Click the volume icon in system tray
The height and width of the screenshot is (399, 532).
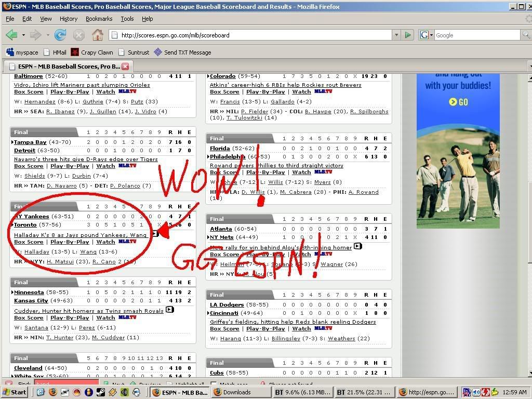click(x=477, y=392)
